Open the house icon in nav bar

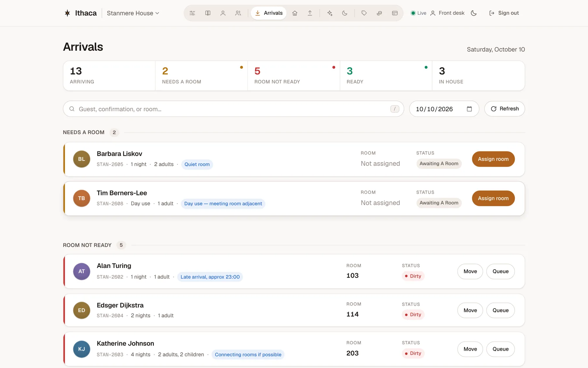pos(295,13)
